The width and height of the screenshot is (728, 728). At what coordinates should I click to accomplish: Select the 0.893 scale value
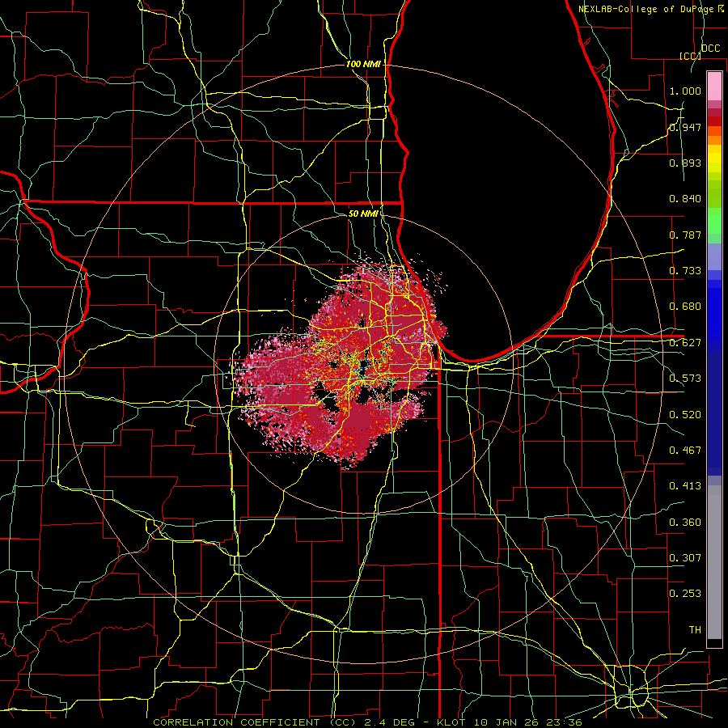[x=685, y=163]
